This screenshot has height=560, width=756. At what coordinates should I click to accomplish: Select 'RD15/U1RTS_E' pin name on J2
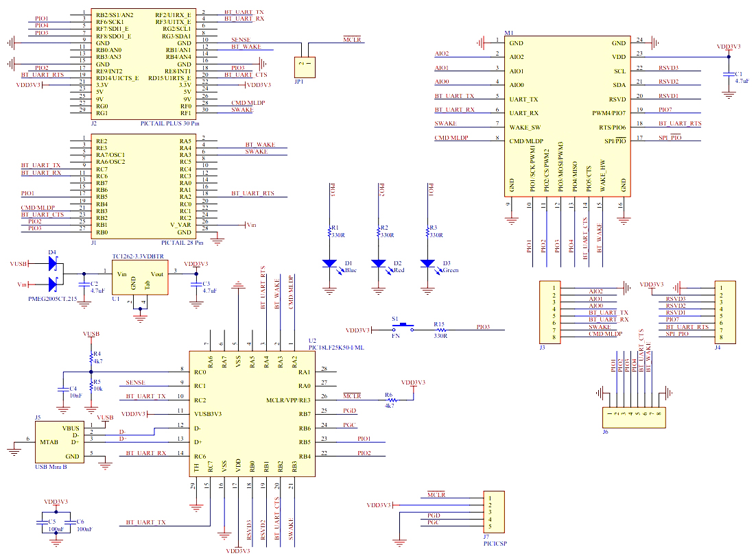coord(169,78)
